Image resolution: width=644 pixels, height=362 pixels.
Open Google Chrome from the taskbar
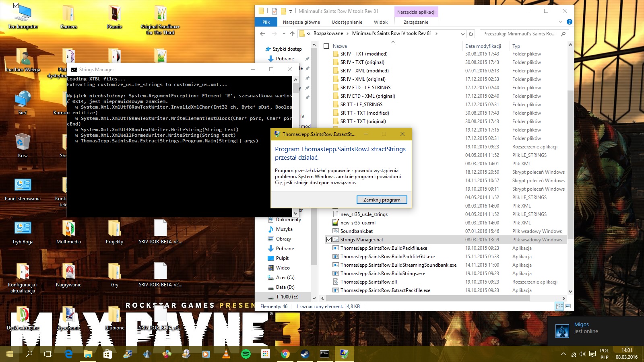(x=285, y=354)
